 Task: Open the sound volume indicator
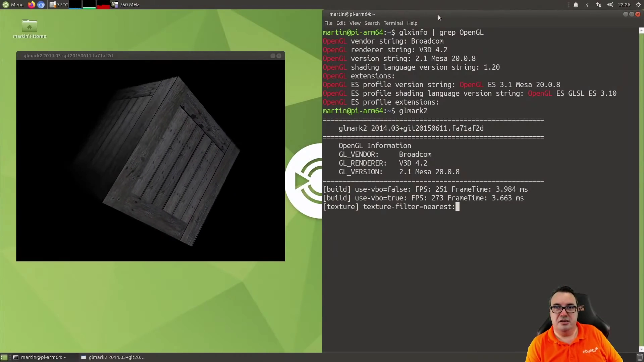pyautogui.click(x=610, y=5)
